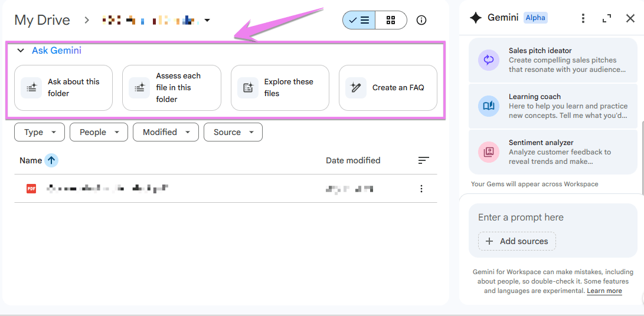Click the Date modified column header
Screen dimensions: 644x316
click(353, 160)
